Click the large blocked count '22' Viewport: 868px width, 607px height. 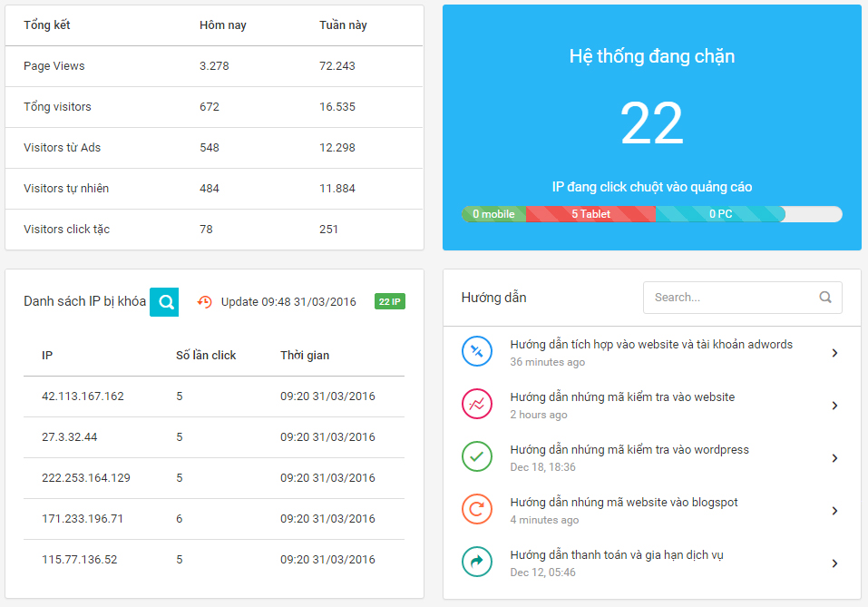pos(651,123)
